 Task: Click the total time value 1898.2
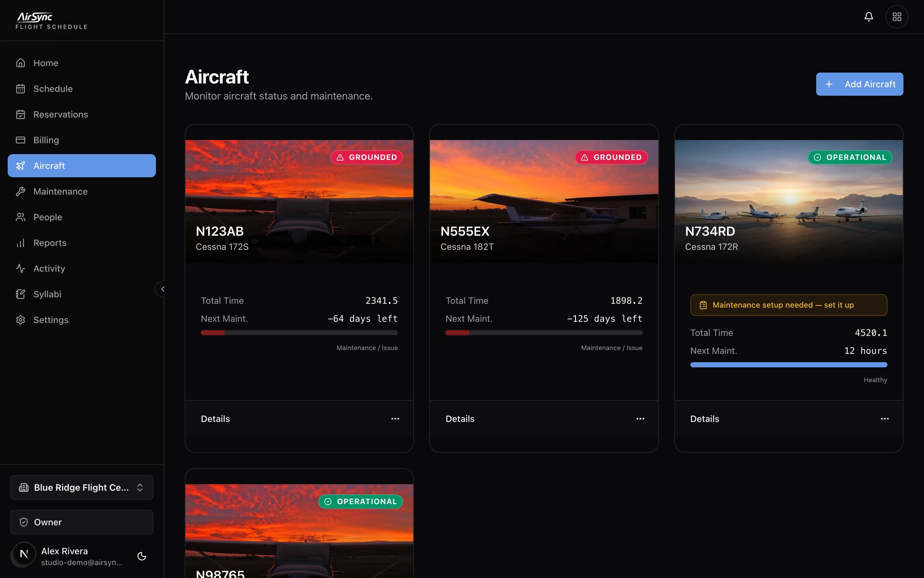pyautogui.click(x=626, y=301)
